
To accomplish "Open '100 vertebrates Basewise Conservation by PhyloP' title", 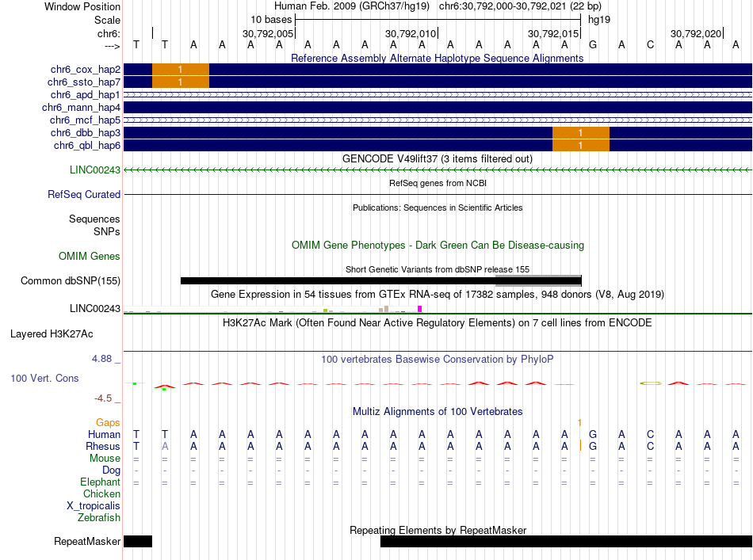I will [437, 360].
